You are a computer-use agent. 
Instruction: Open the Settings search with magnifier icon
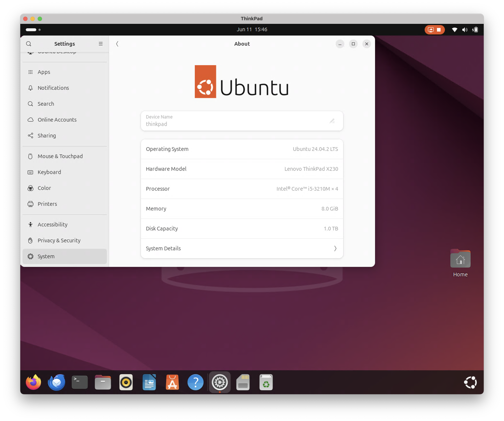29,44
